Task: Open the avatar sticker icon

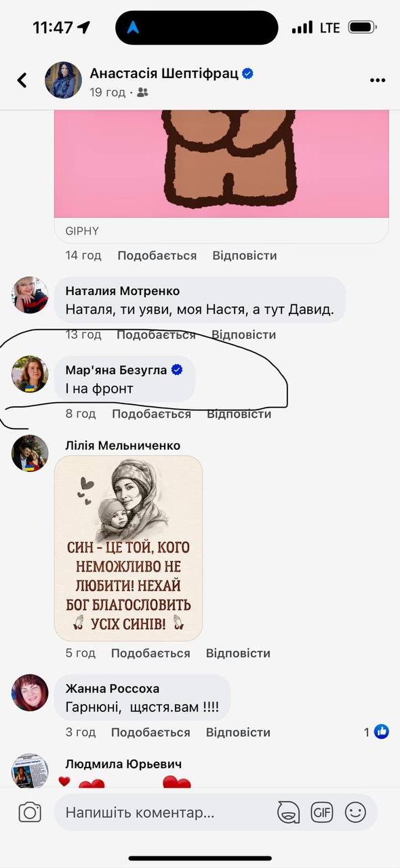Action: (288, 812)
